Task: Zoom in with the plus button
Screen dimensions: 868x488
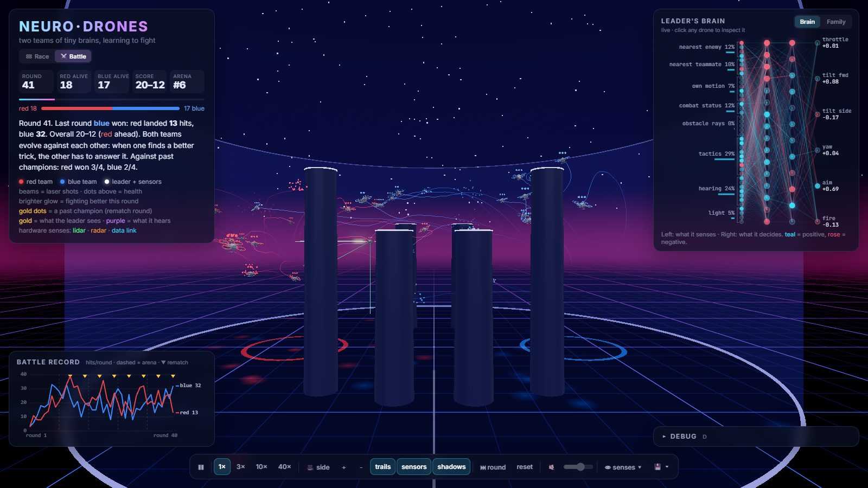Action: (x=343, y=467)
